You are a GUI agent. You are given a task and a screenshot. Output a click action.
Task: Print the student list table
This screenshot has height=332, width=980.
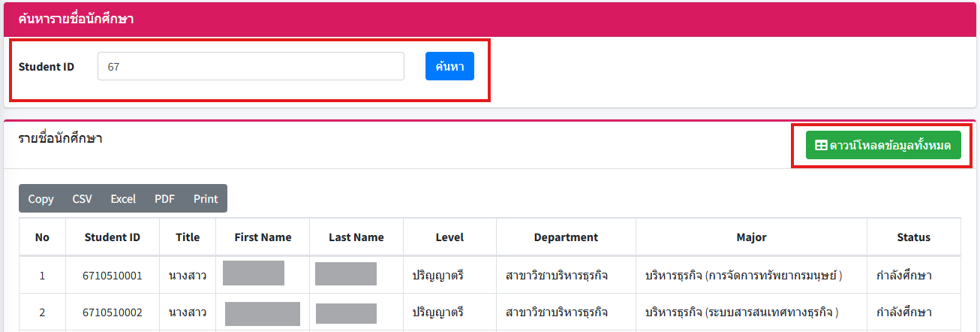coord(205,199)
